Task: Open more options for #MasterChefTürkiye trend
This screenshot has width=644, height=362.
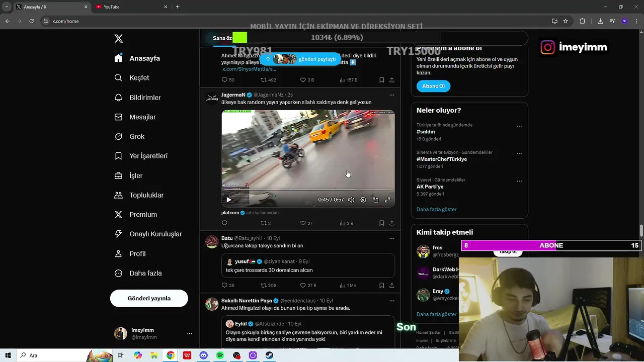Action: pos(519,154)
